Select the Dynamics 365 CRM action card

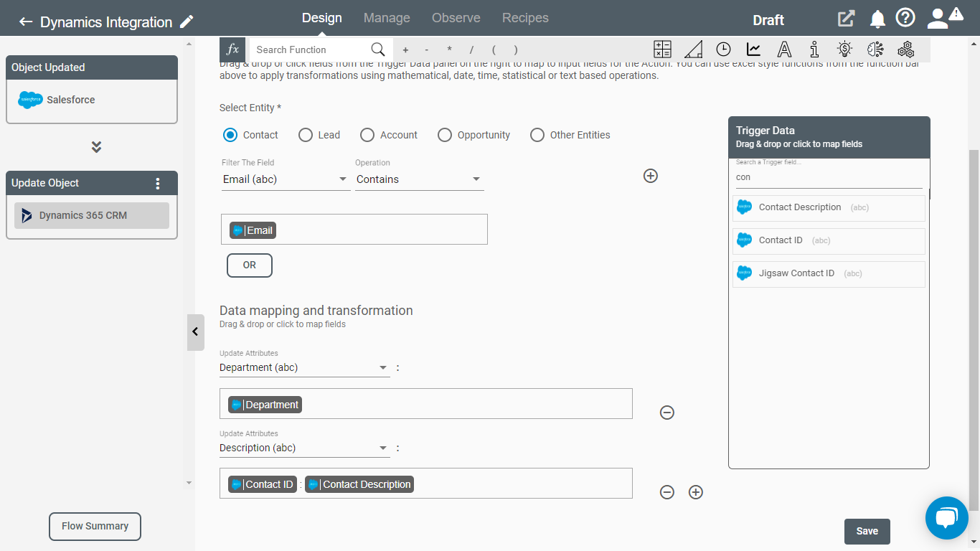click(92, 215)
